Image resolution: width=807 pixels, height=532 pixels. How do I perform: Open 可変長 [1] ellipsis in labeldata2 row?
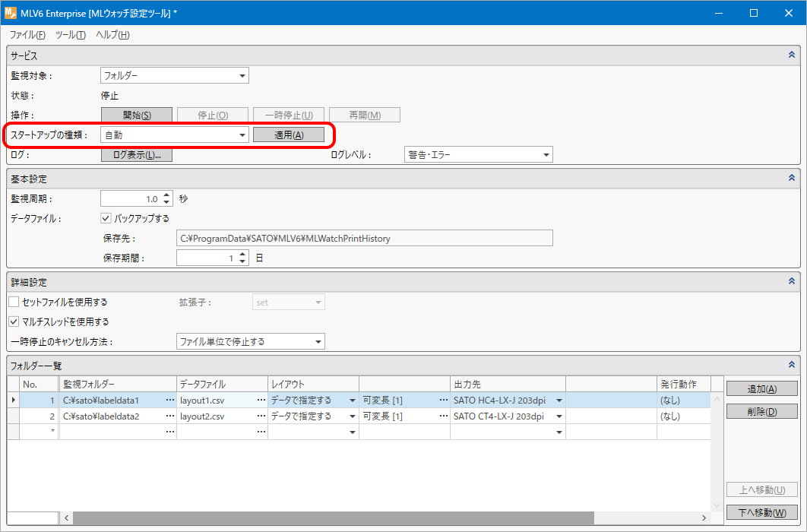(x=444, y=416)
